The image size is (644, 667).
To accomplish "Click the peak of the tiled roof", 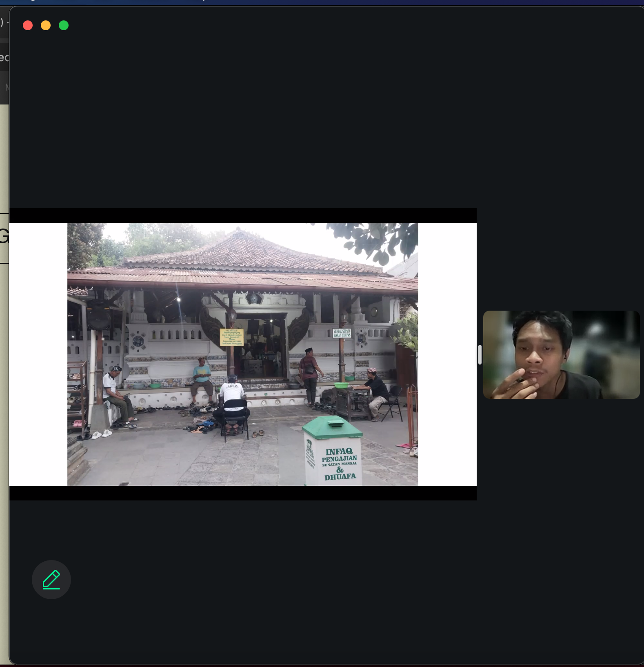I will [x=239, y=232].
